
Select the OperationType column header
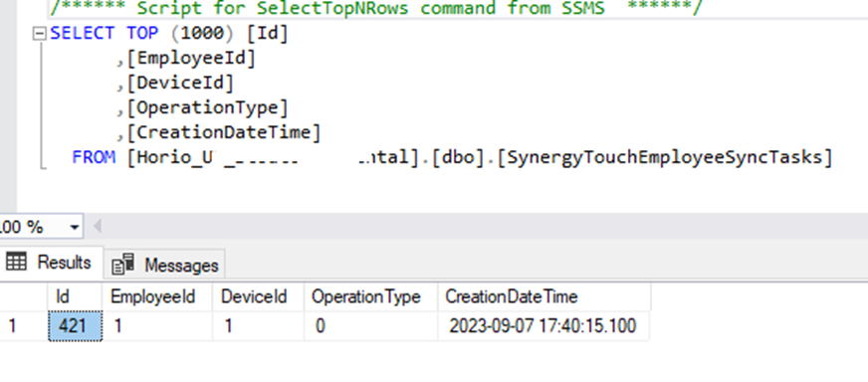pyautogui.click(x=370, y=297)
